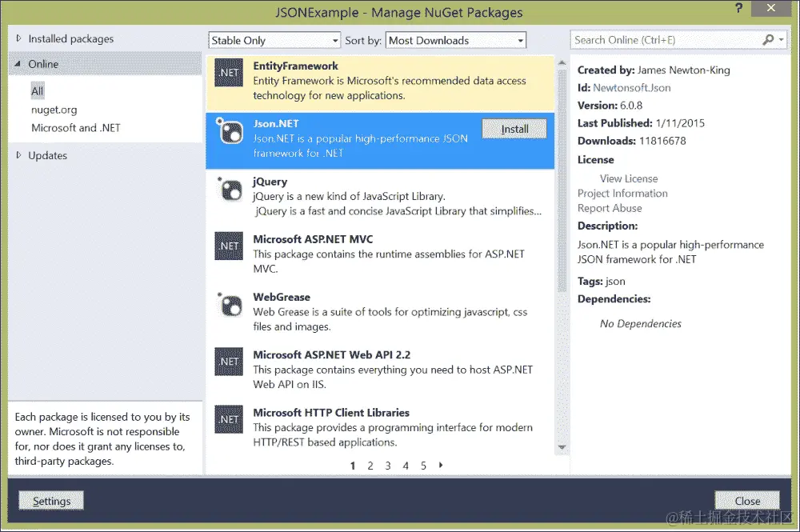This screenshot has height=532, width=800.
Task: Click the search magnifier icon
Action: [768, 40]
